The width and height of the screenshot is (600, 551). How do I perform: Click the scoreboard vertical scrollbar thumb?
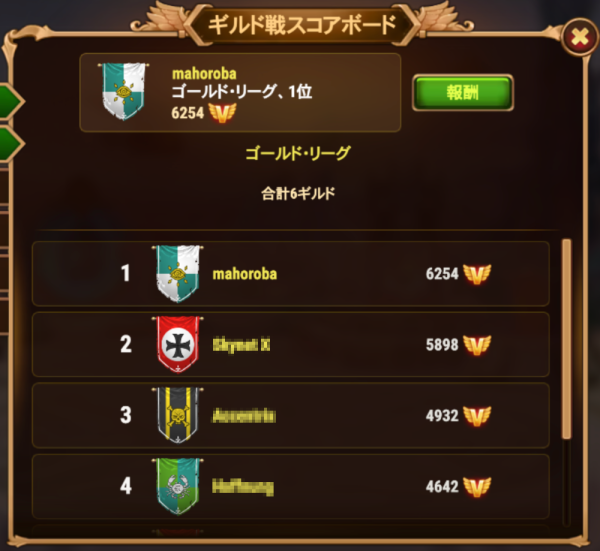click(x=567, y=339)
